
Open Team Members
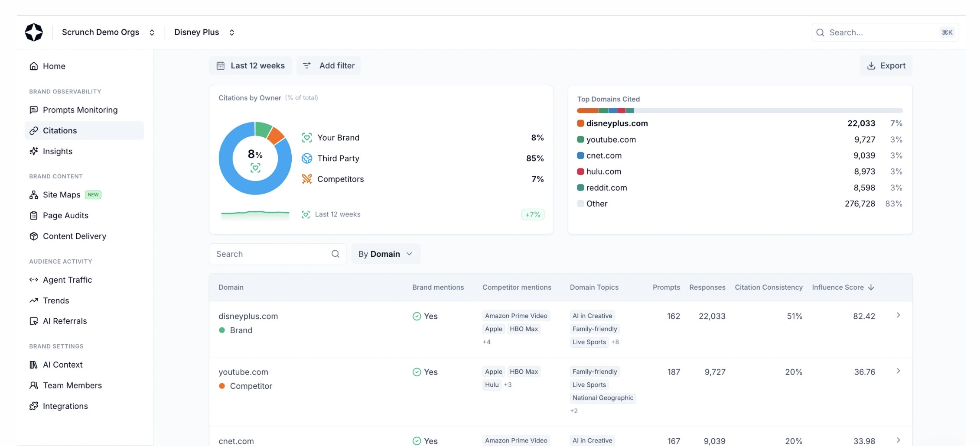(x=84, y=385)
